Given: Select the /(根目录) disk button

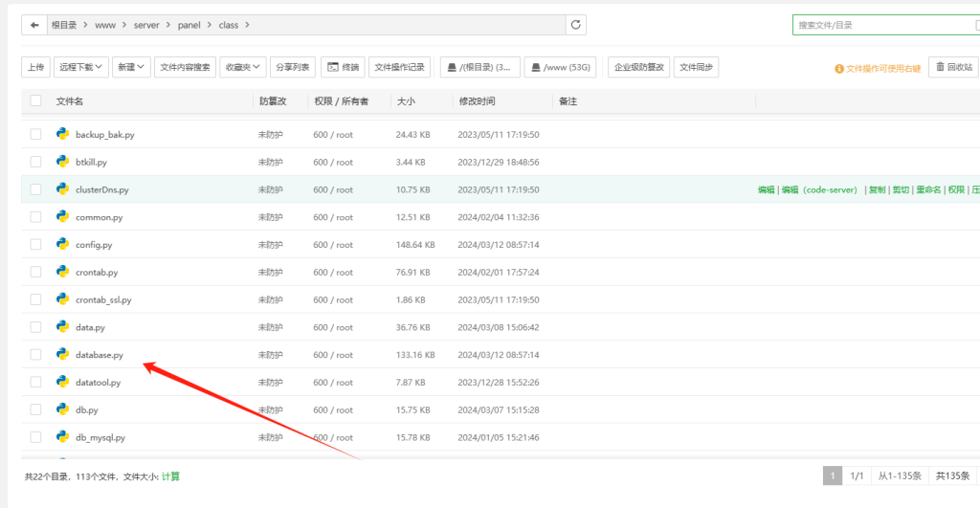Looking at the screenshot, I should 480,67.
